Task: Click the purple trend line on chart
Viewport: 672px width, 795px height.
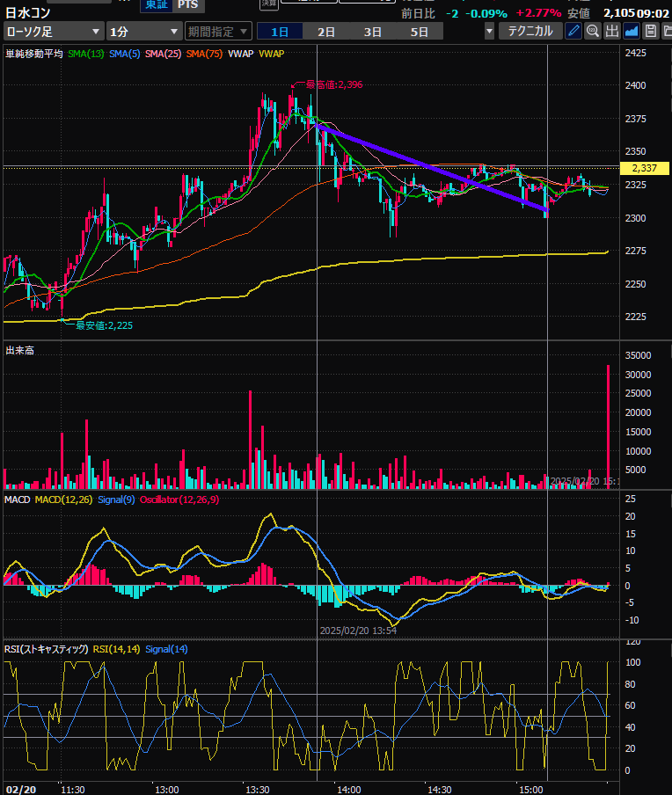Action: 431,167
